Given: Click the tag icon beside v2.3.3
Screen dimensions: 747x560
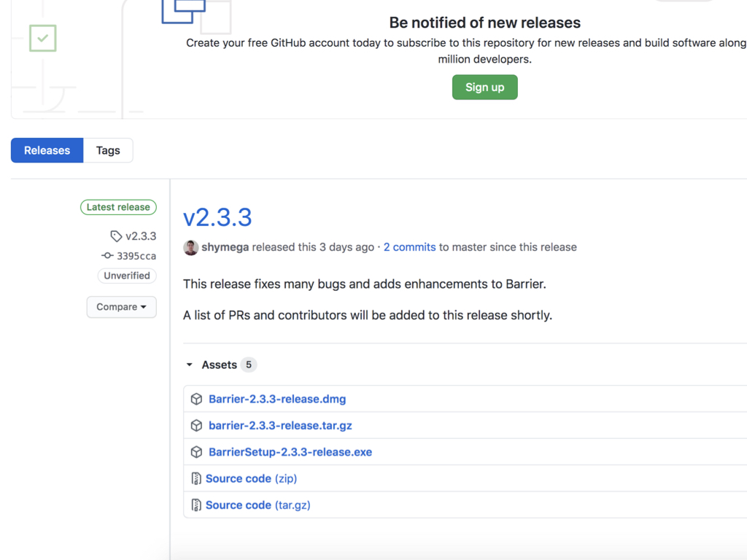Looking at the screenshot, I should (x=116, y=236).
